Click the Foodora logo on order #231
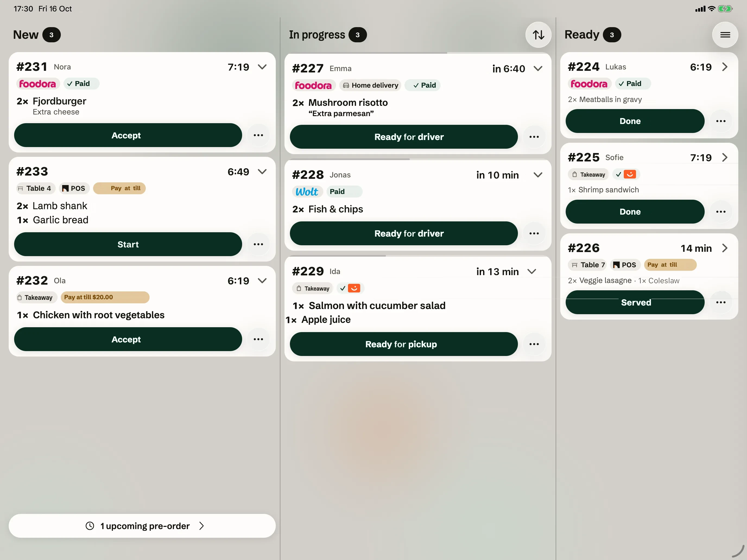This screenshot has width=747, height=560. point(38,84)
